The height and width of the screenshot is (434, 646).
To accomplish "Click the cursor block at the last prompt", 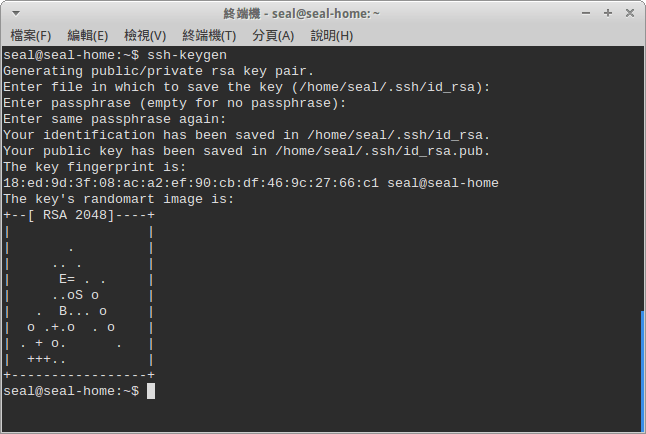I will (x=151, y=391).
